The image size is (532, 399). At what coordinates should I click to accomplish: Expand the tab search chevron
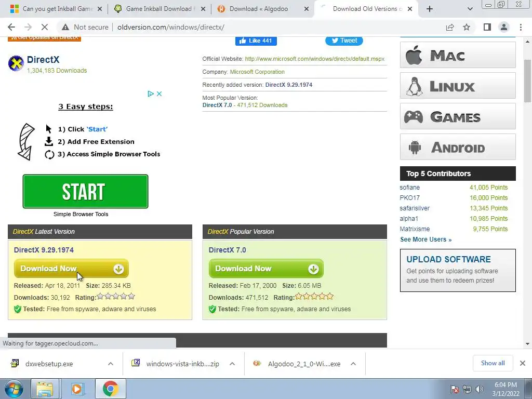pyautogui.click(x=470, y=9)
